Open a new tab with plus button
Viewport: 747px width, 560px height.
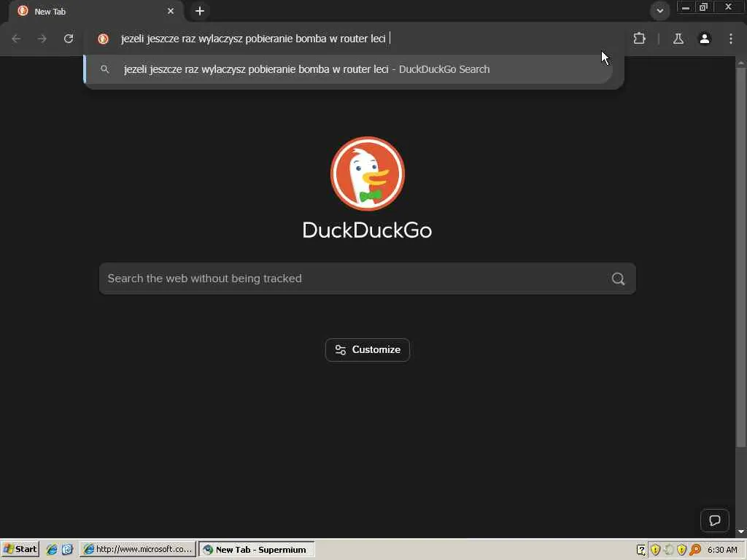point(200,11)
